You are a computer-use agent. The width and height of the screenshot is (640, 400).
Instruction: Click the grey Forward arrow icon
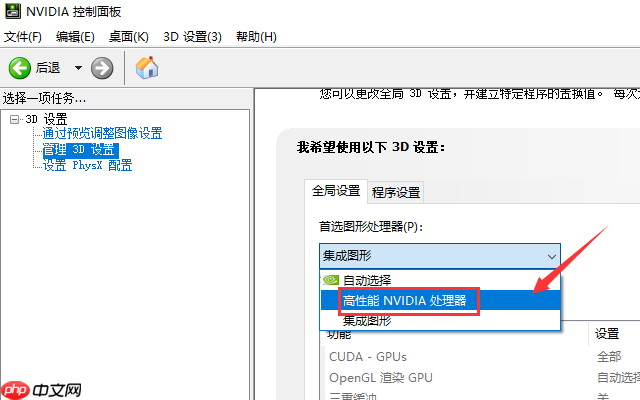(102, 68)
